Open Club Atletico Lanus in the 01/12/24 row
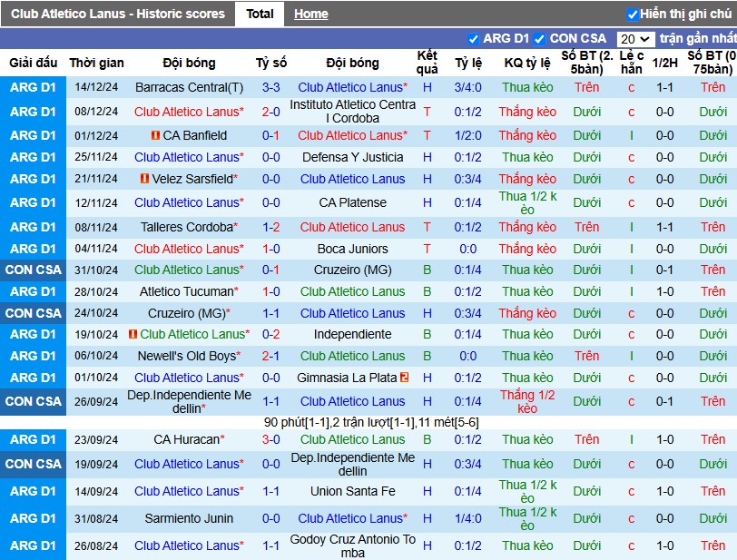This screenshot has width=737, height=560. coord(352,135)
